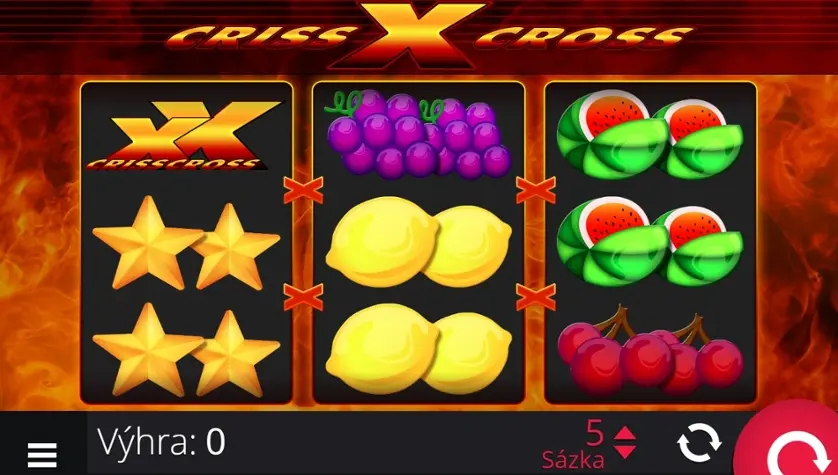Click the upper-left red X marker

point(303,190)
